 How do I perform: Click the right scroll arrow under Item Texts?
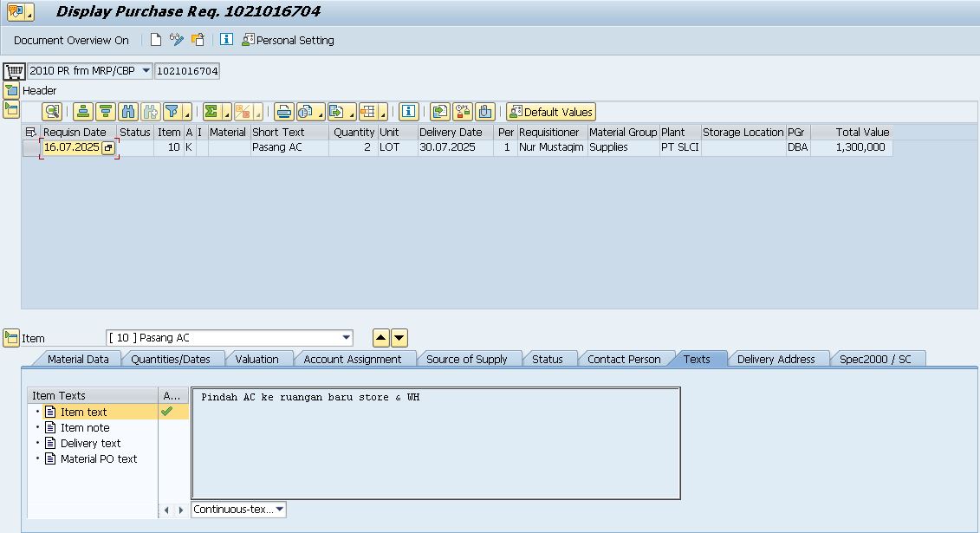(180, 510)
